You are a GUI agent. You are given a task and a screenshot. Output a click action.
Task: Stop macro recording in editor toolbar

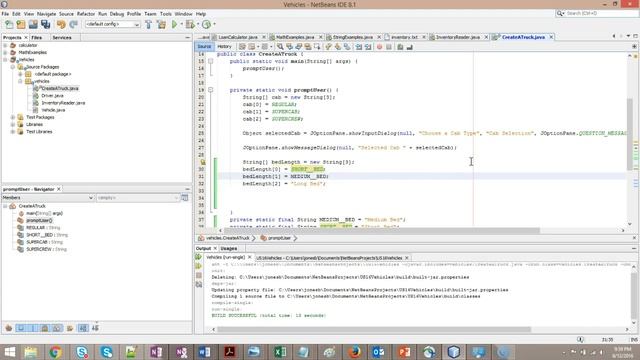coord(389,47)
